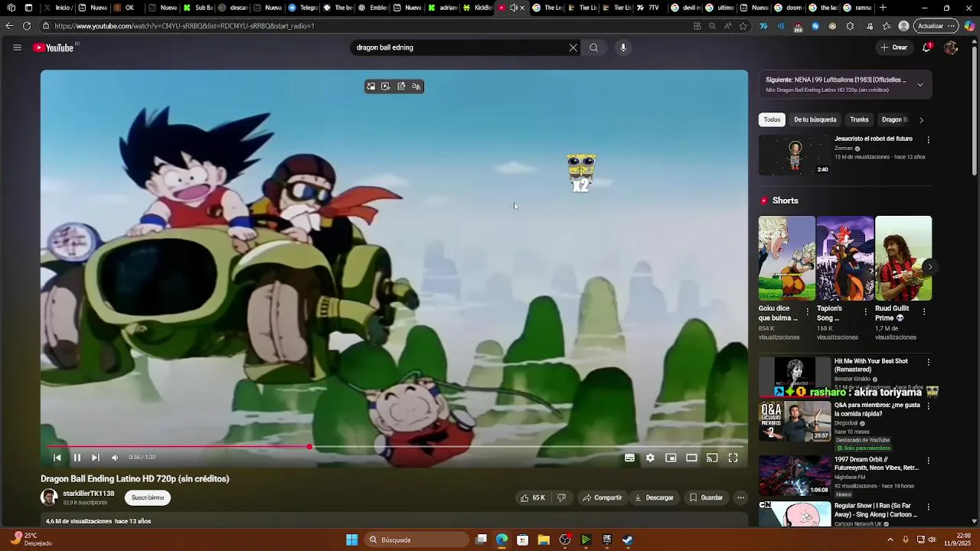Open options for Goku dice short
Screen dimensions: 980x551
tap(807, 311)
